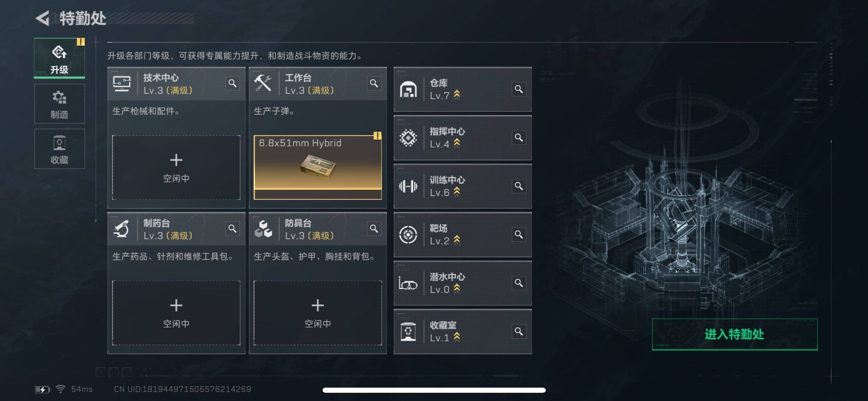
Task: Open magnifier details for 技术中心
Action: (x=232, y=83)
